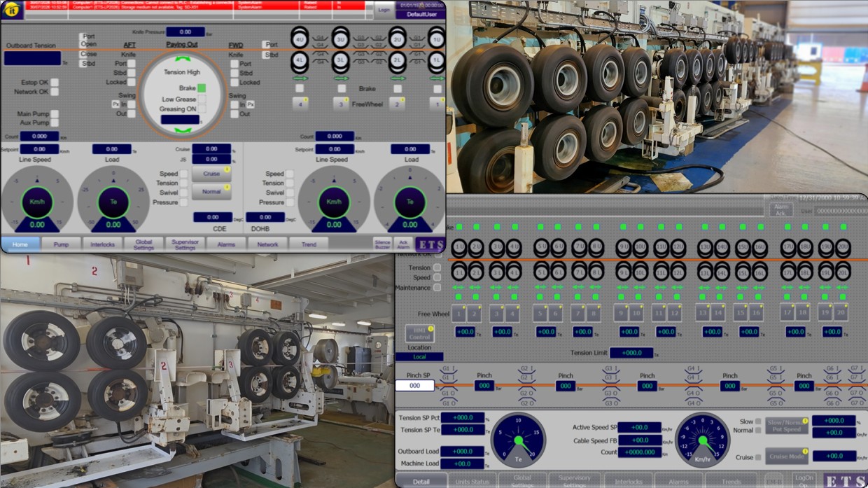Click the green Brake indicator in Paying Out circle

[202, 88]
